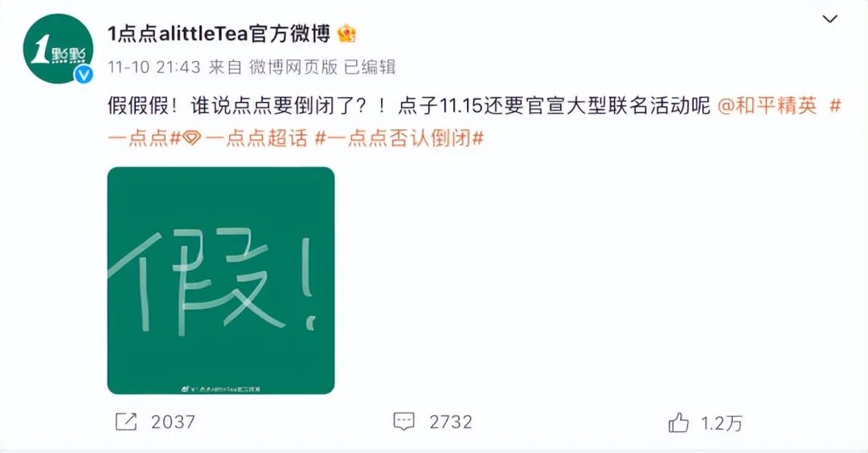Click the blue verified badge on avatar
868x453 pixels.
84,74
